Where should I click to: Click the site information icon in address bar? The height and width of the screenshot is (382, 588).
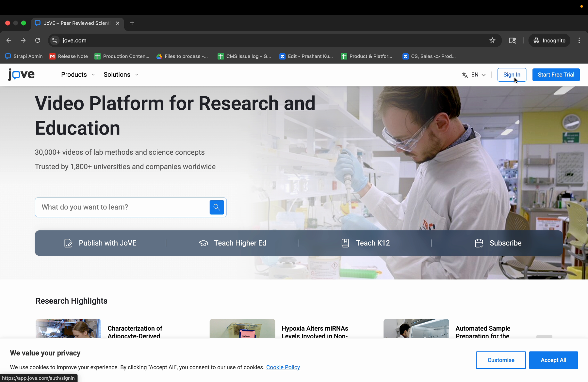[55, 40]
